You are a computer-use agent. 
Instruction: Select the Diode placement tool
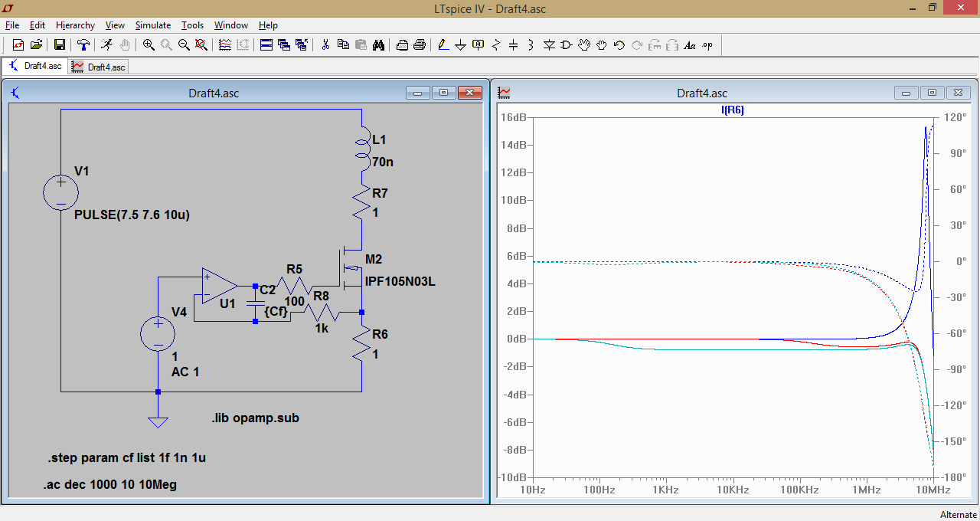click(549, 45)
